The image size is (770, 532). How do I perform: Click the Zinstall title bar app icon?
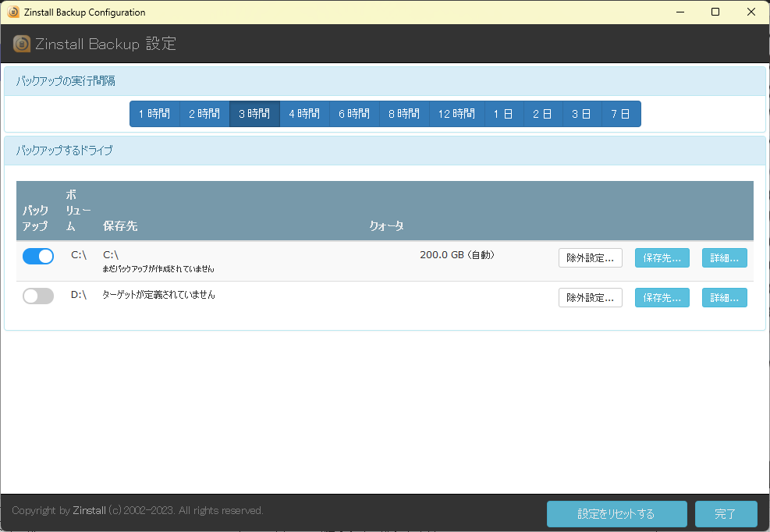[13, 12]
